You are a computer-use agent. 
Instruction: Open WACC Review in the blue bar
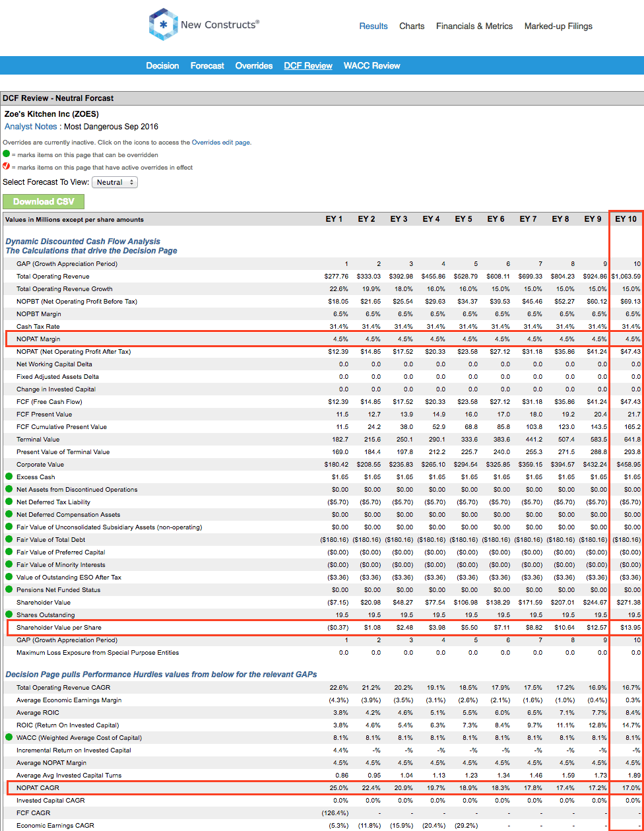pos(372,65)
